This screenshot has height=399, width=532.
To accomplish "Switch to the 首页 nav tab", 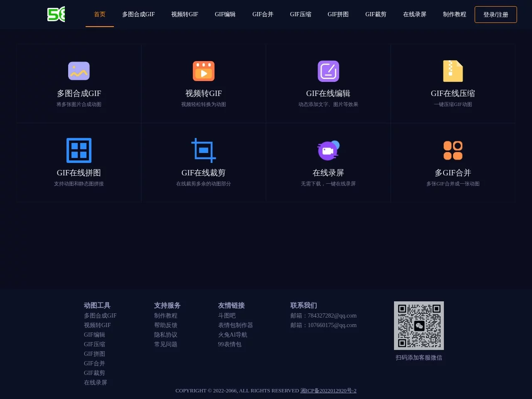I will 100,14.
